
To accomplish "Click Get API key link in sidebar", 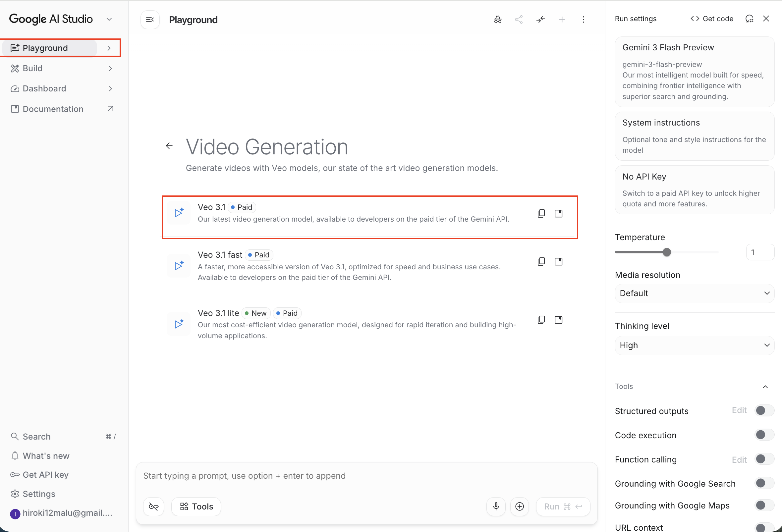I will [x=45, y=474].
